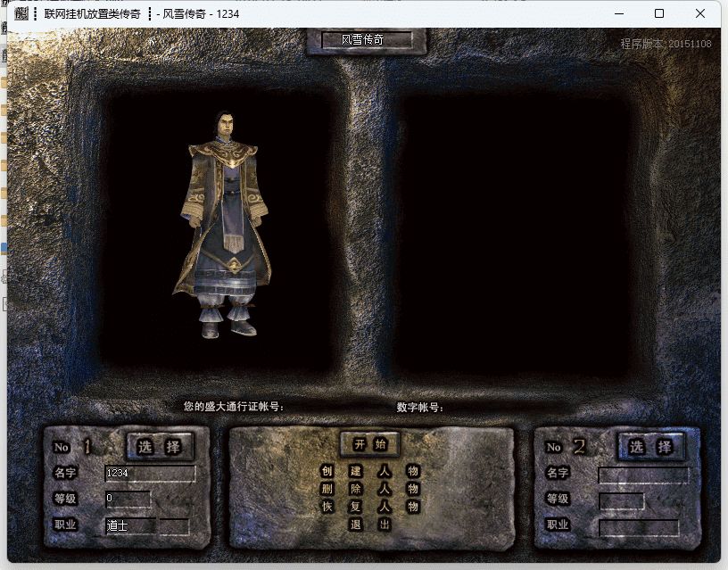Click the 您的盛大通行证帐号 label
The height and width of the screenshot is (570, 728).
[x=233, y=407]
